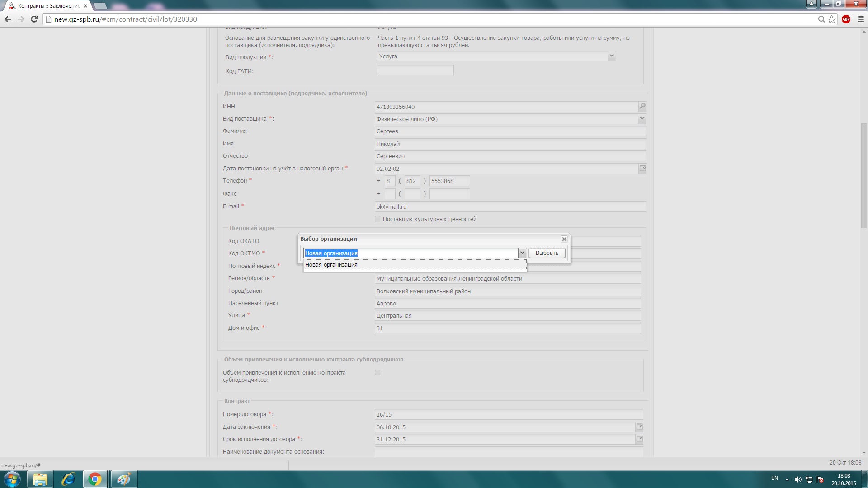Screen dimensions: 868x488
Task: Click the browser reload icon
Action: (34, 19)
